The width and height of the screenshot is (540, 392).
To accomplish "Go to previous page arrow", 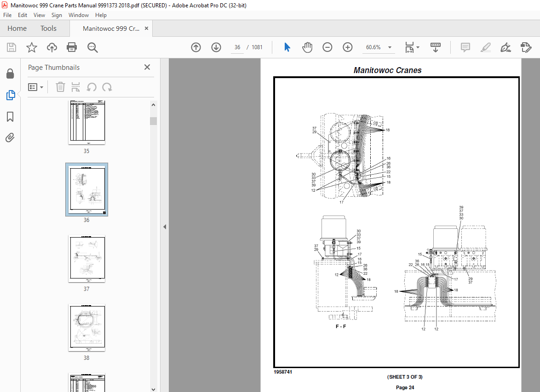I will point(196,47).
